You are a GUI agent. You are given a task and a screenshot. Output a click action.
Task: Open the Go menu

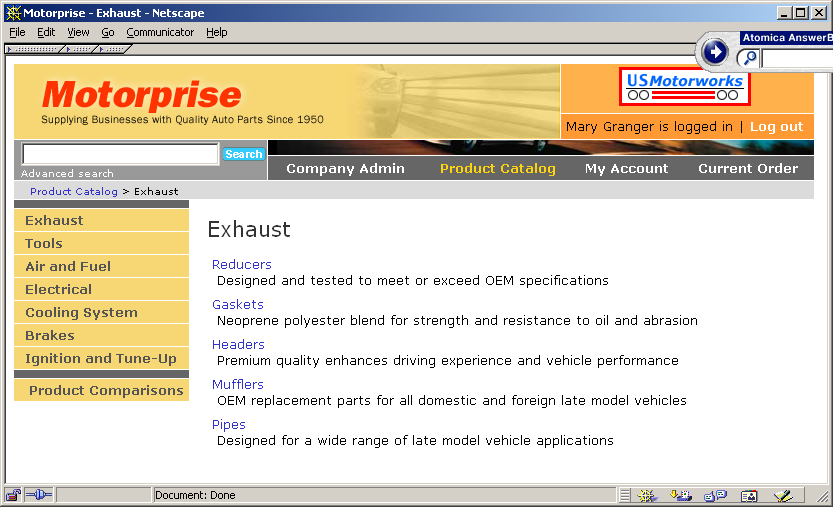click(108, 32)
